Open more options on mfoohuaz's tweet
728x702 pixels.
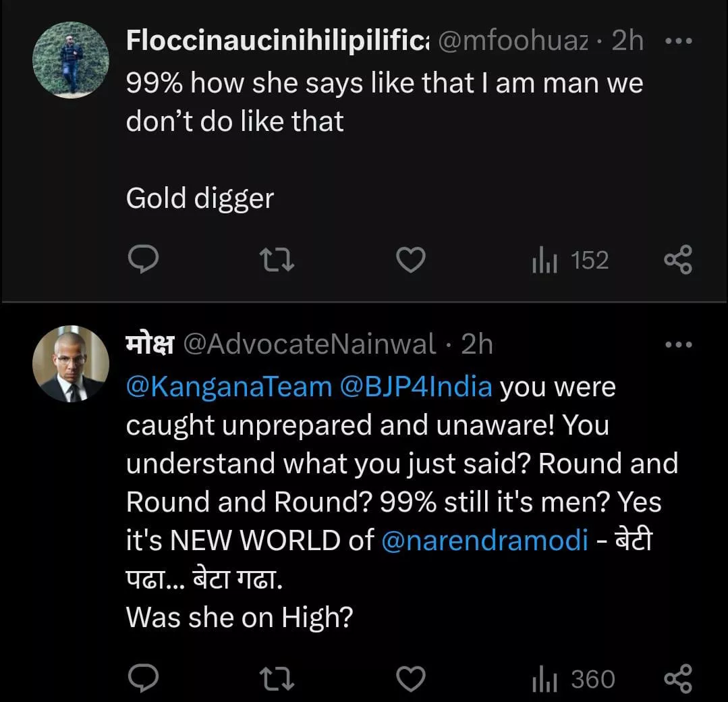pyautogui.click(x=678, y=41)
